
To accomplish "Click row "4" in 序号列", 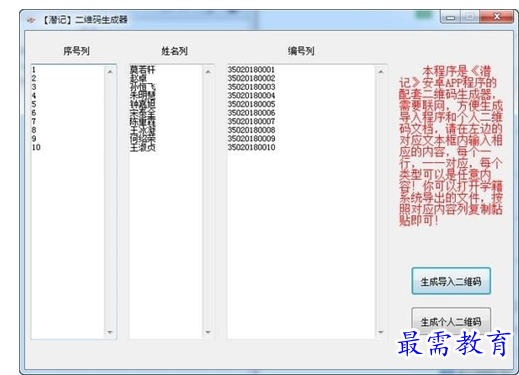I will pyautogui.click(x=34, y=96).
